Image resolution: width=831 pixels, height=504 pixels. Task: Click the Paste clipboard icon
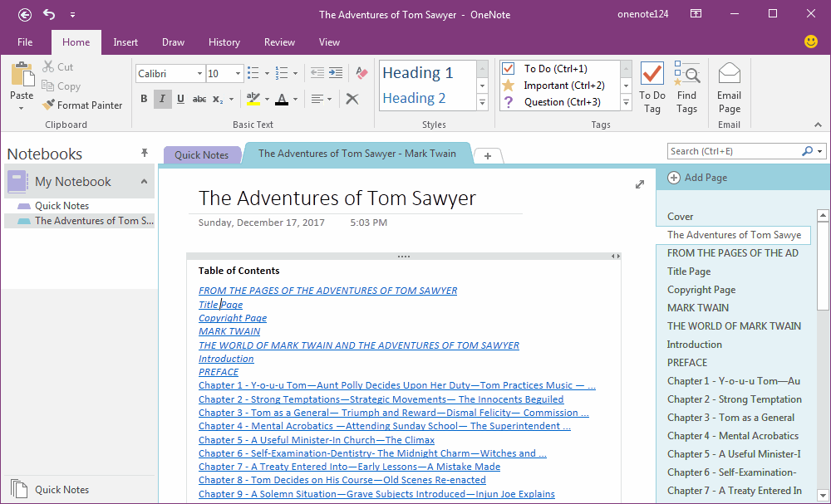(22, 75)
